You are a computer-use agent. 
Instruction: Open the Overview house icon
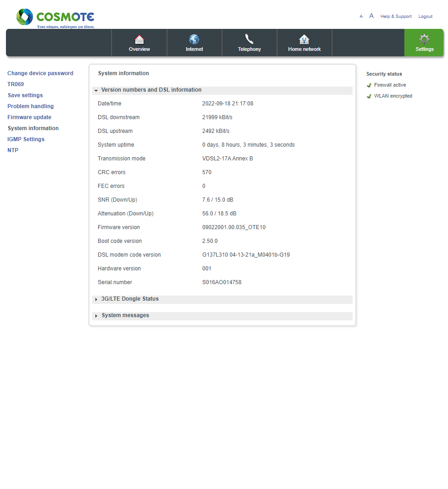139,39
